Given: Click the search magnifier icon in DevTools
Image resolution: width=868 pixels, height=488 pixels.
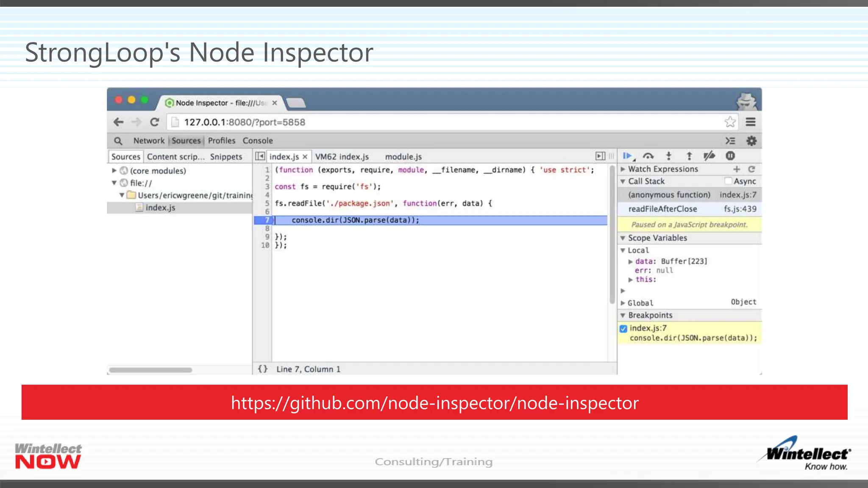Looking at the screenshot, I should point(118,141).
